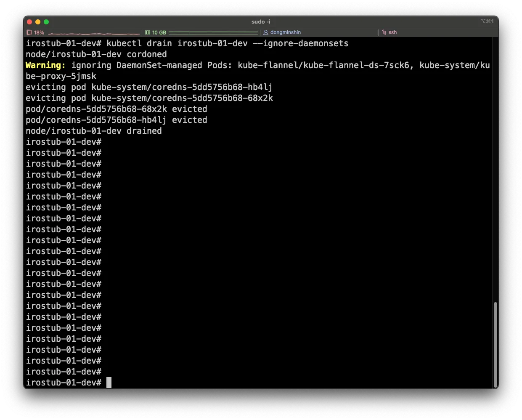Viewport: 522px width, 420px height.
Task: Click the user profile icon before dongminshin
Action: pos(266,32)
